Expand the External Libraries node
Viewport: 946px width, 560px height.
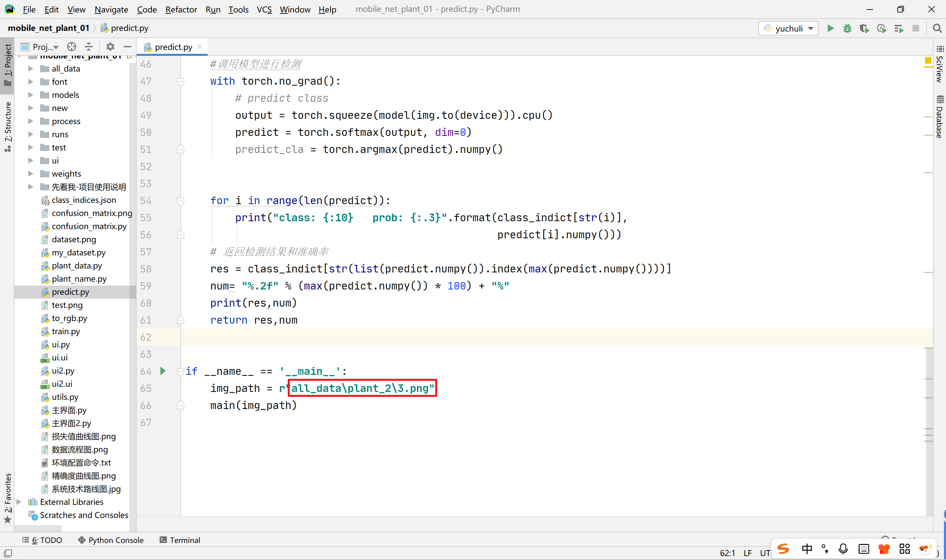pos(19,502)
